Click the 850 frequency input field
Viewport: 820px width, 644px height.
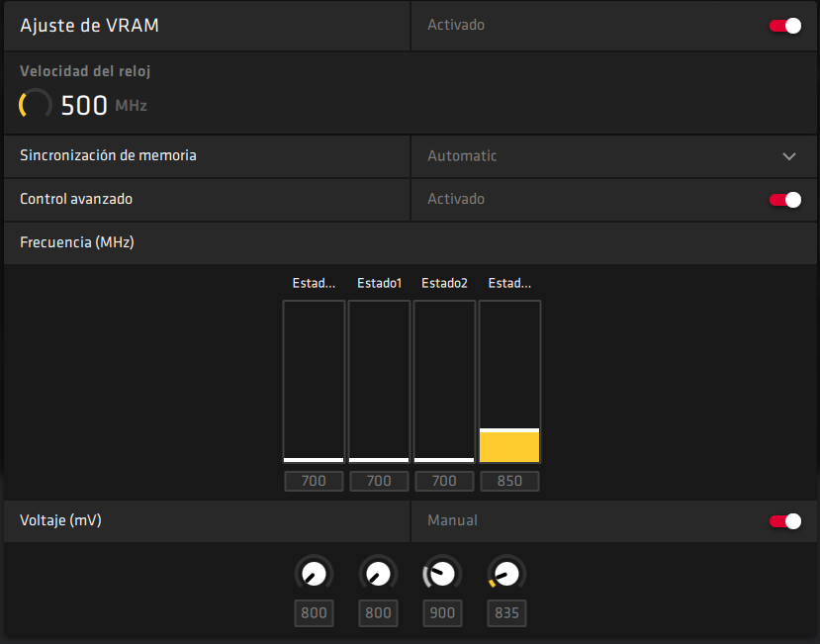(x=509, y=482)
